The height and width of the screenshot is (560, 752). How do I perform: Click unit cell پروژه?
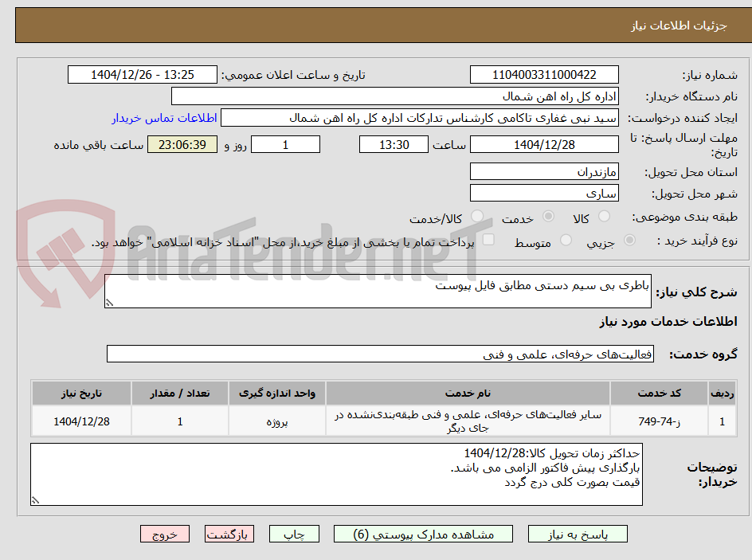[277, 421]
